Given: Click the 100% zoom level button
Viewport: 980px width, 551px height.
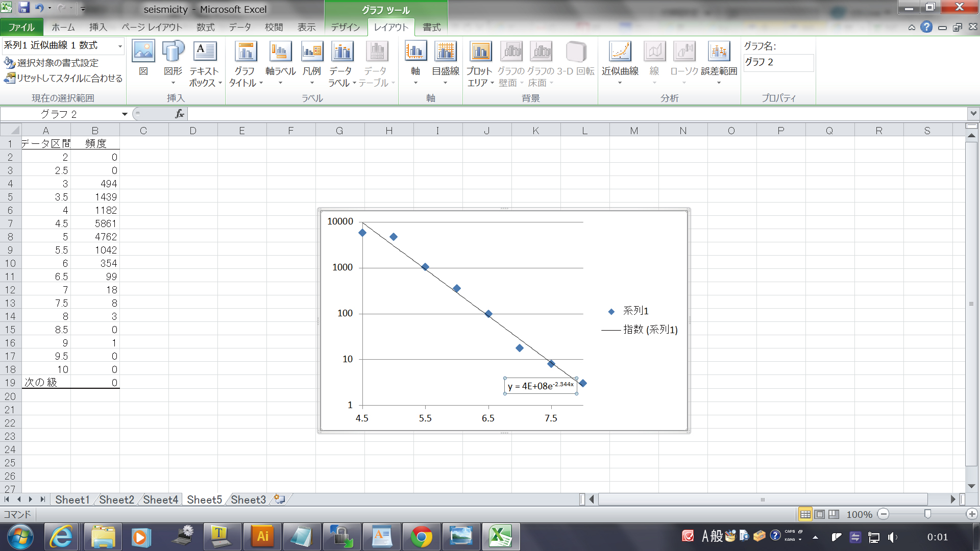Looking at the screenshot, I should click(859, 514).
